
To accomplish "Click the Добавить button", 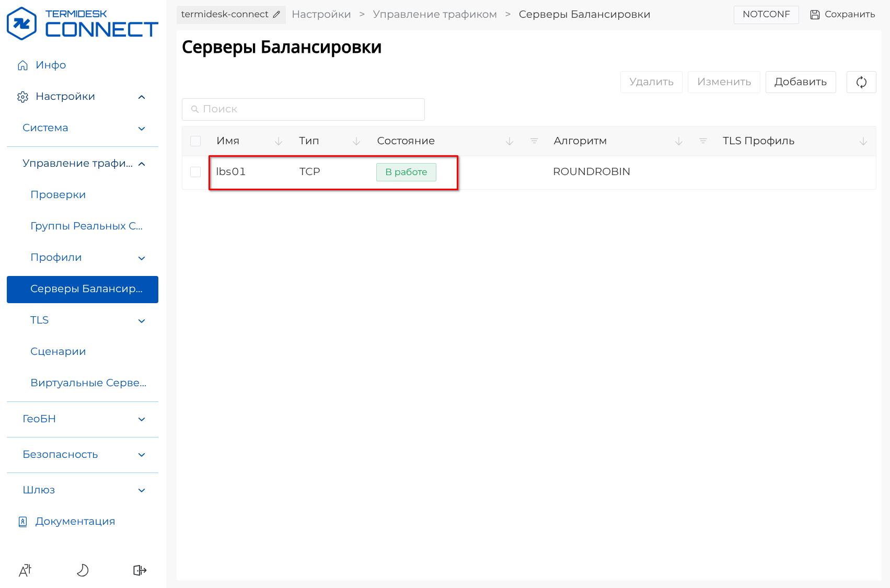I will (800, 82).
